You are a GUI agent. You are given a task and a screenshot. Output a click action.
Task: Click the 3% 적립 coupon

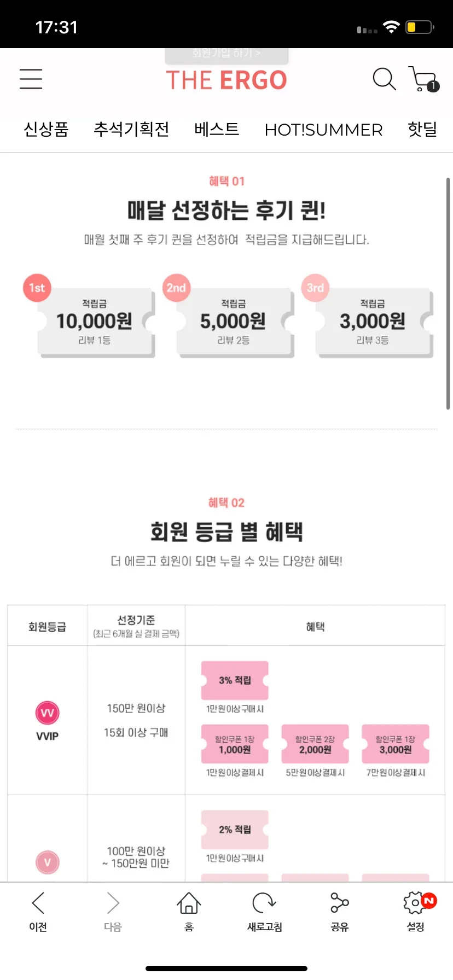(235, 680)
